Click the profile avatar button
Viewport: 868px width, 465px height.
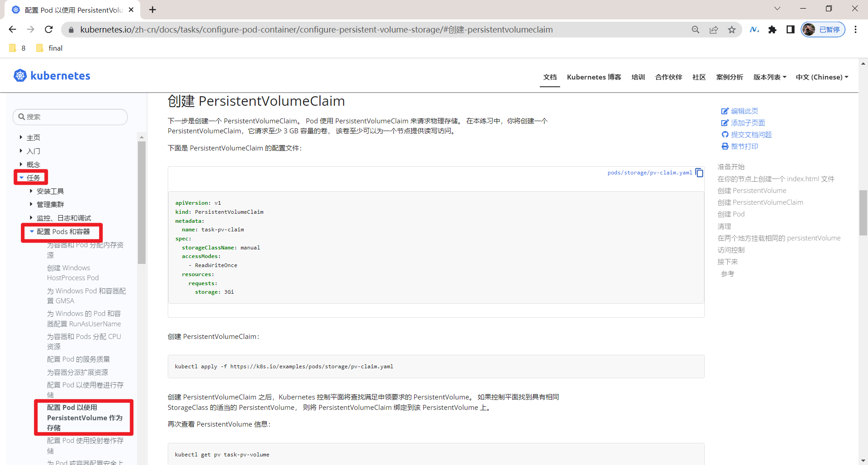coord(823,30)
